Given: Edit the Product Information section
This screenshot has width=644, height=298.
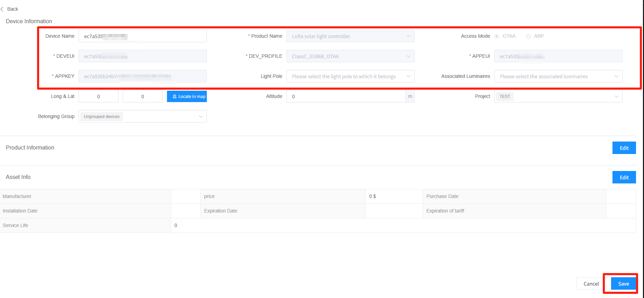Looking at the screenshot, I should point(624,148).
